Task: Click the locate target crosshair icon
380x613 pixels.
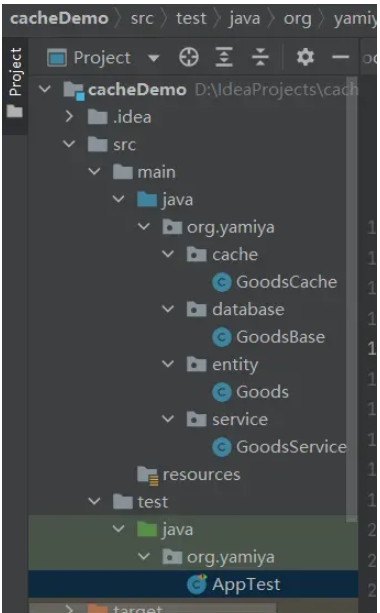Action: 189,57
